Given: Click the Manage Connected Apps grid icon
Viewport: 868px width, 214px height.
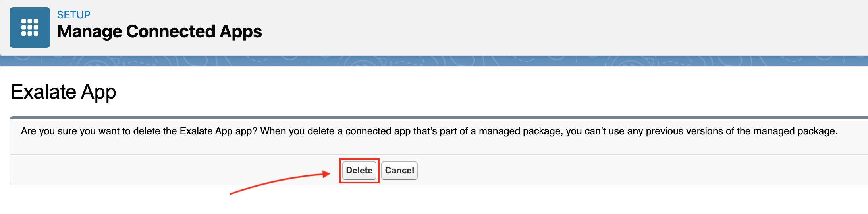Looking at the screenshot, I should 30,27.
